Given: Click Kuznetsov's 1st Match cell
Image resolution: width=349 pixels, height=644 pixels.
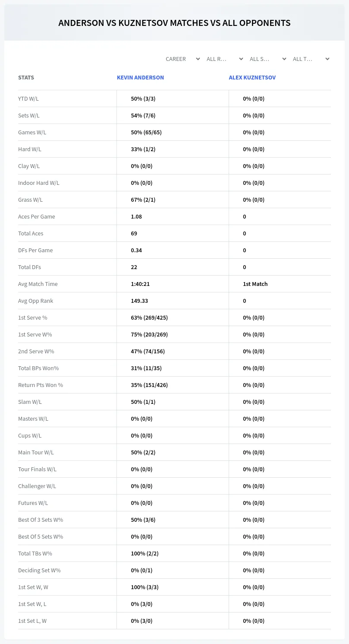Looking at the screenshot, I should point(255,284).
